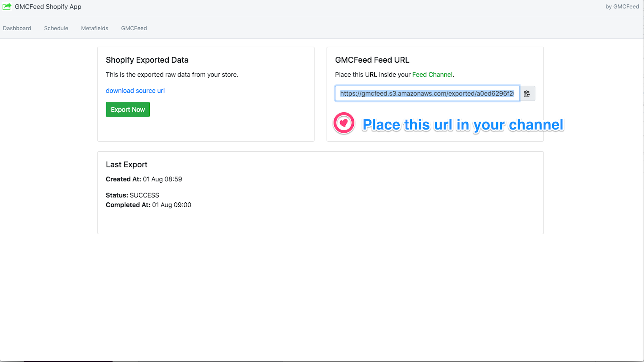Image resolution: width=644 pixels, height=362 pixels.
Task: Click the SUCCESS status text
Action: point(144,195)
